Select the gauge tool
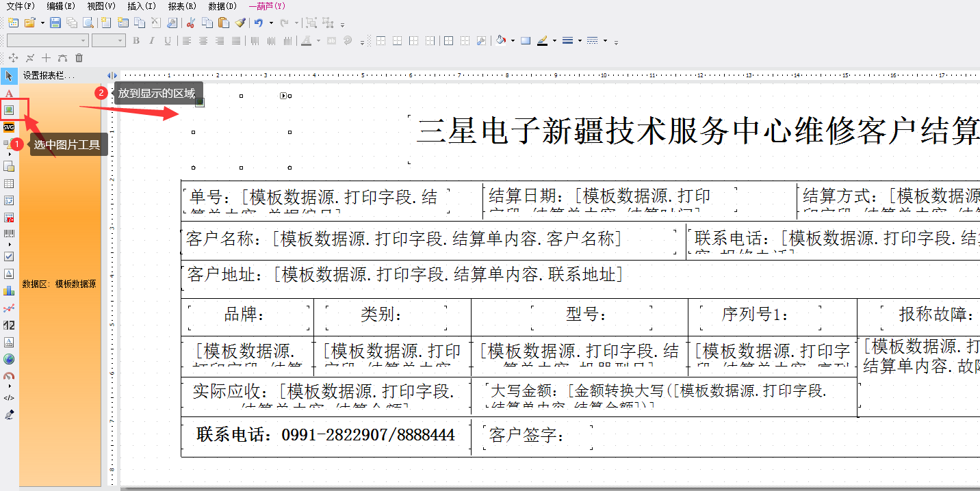This screenshot has width=980, height=491. pyautogui.click(x=9, y=375)
